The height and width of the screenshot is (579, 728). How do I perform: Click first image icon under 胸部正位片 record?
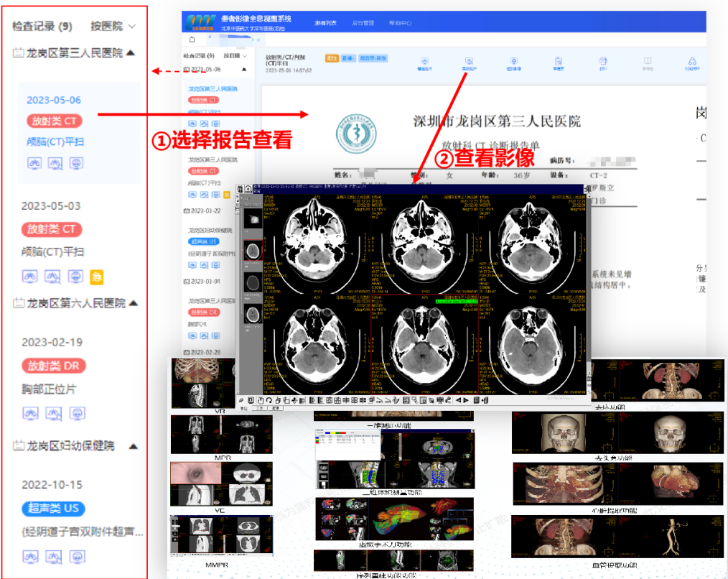[31, 413]
